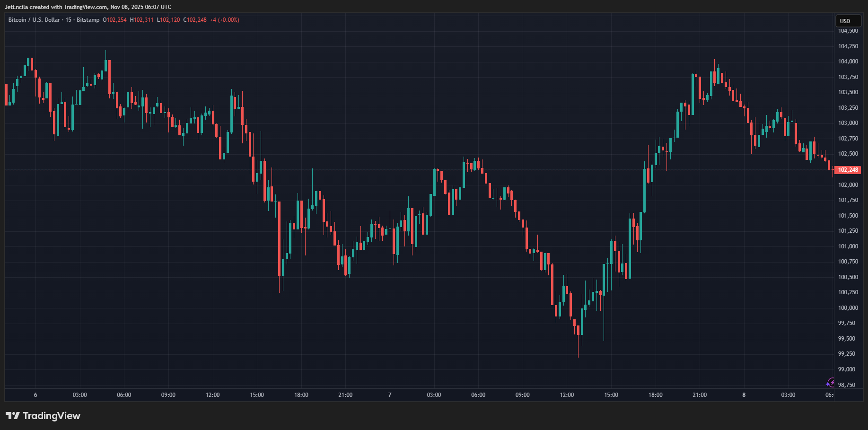Click the +4 (+0.00%) change value
Viewport: 868px width, 430px height.
(x=225, y=20)
